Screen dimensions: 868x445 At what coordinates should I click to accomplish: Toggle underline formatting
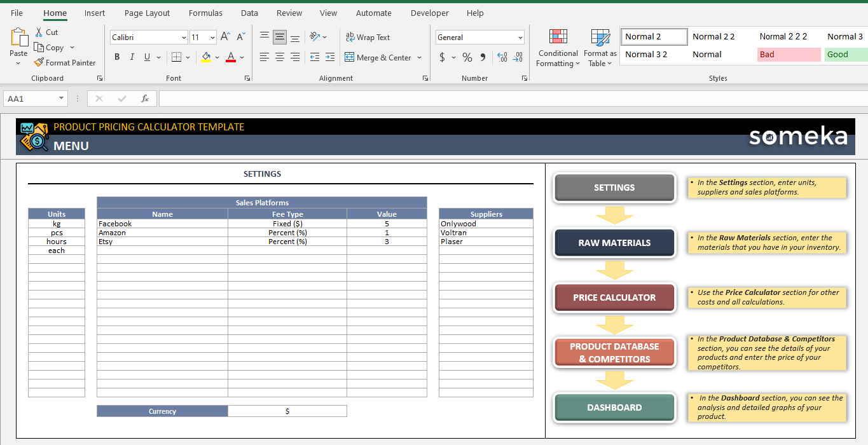[x=146, y=57]
